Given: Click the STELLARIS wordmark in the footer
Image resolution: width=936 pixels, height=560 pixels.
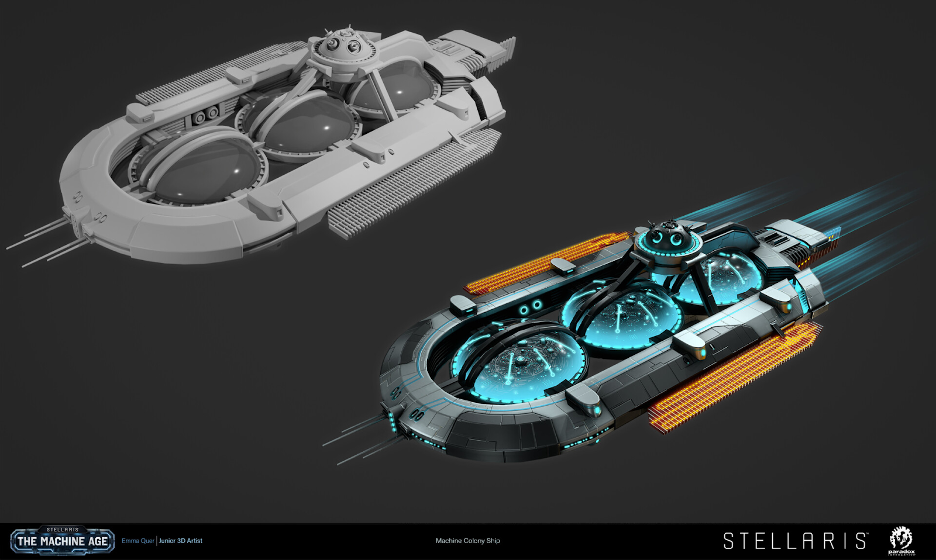Looking at the screenshot, I should click(x=796, y=541).
